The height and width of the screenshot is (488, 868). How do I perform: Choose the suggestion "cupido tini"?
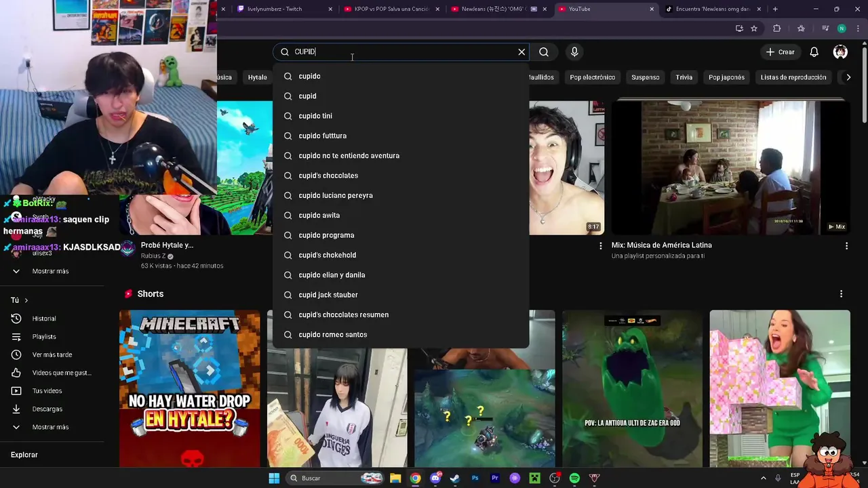click(401, 116)
